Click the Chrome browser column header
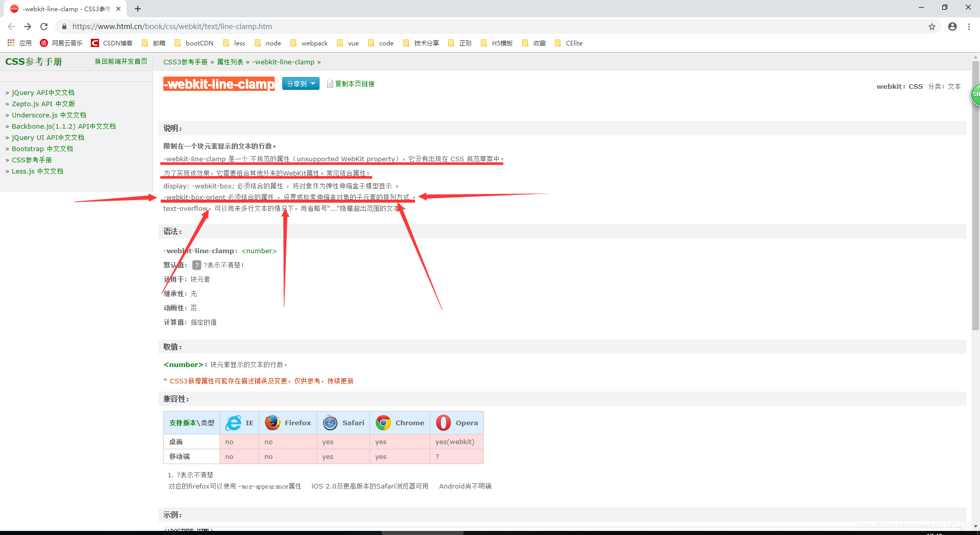The width and height of the screenshot is (980, 535). (x=400, y=423)
